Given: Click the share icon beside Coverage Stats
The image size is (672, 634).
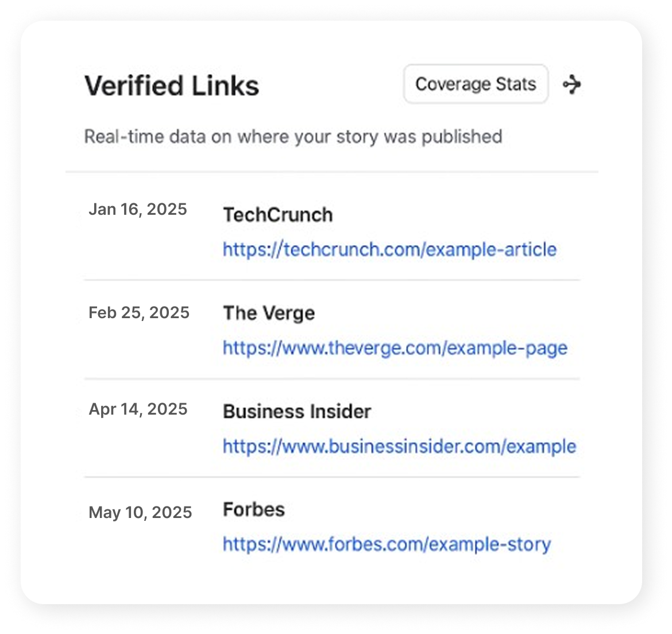Looking at the screenshot, I should pyautogui.click(x=572, y=85).
